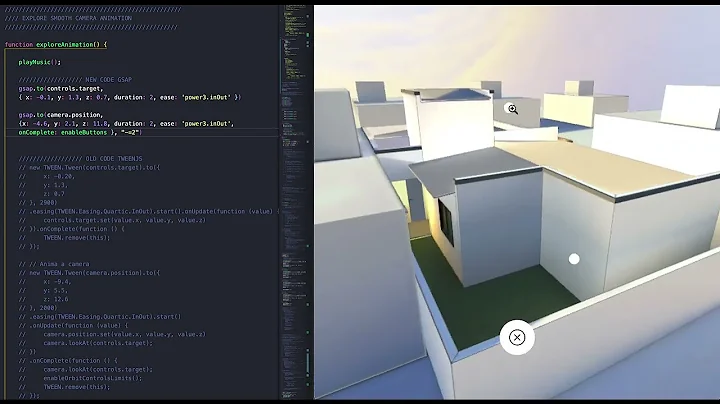Click the 'gsap.to(camera.position,' line
Screen dimensions: 720x404
(61, 115)
